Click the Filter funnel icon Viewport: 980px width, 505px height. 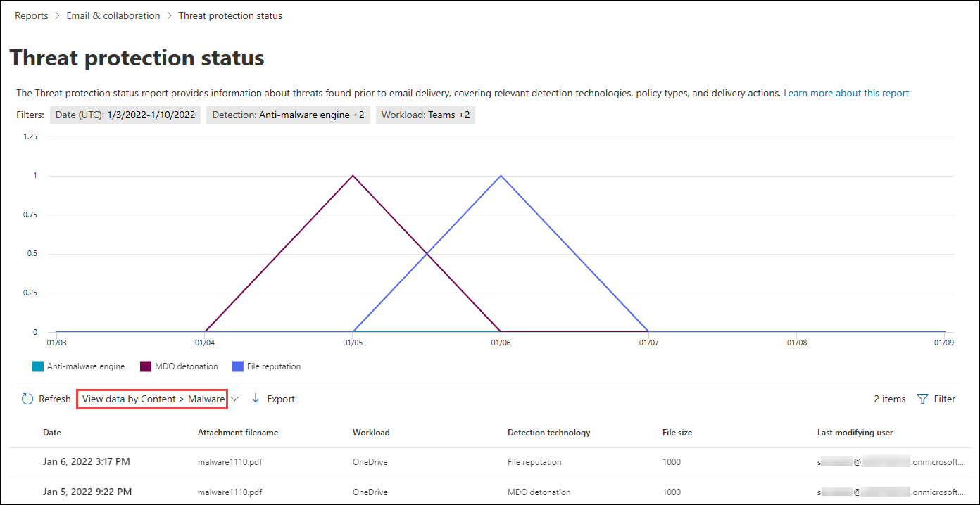click(x=922, y=399)
